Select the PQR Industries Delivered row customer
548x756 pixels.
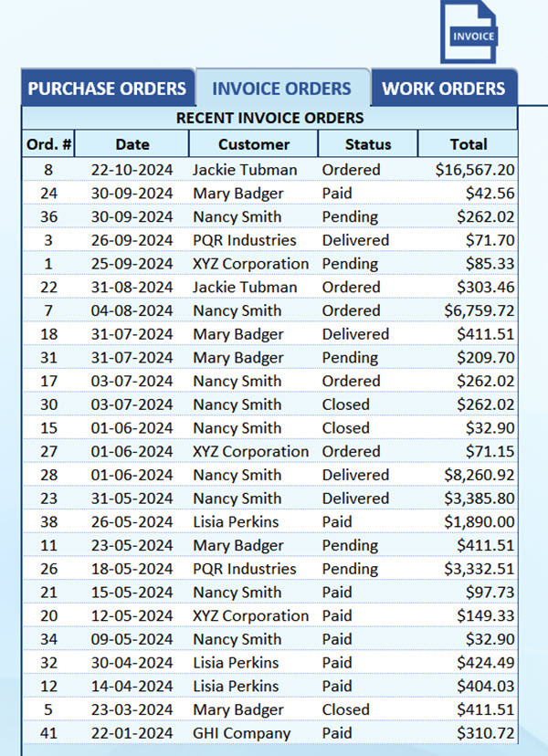coord(244,240)
